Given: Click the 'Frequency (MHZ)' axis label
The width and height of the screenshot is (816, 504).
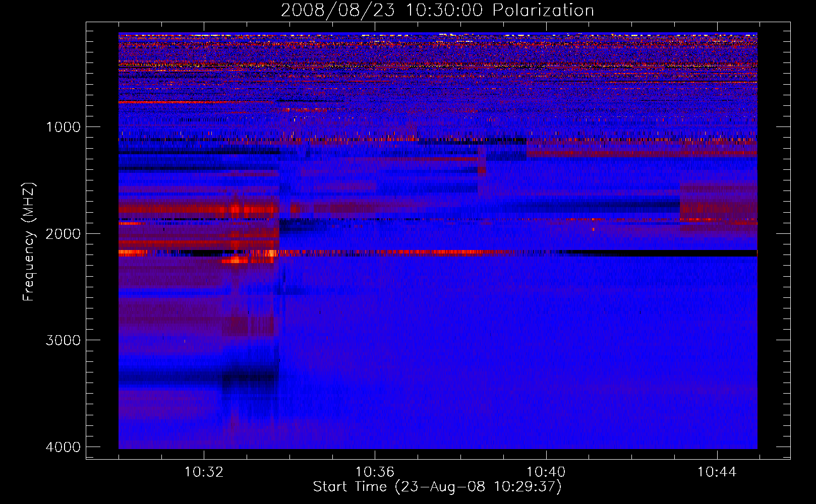Looking at the screenshot, I should pos(29,242).
